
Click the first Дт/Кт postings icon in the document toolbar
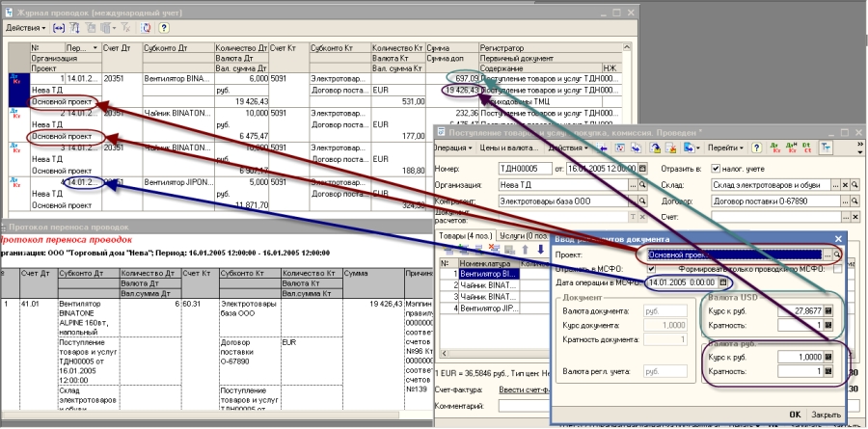coord(773,147)
